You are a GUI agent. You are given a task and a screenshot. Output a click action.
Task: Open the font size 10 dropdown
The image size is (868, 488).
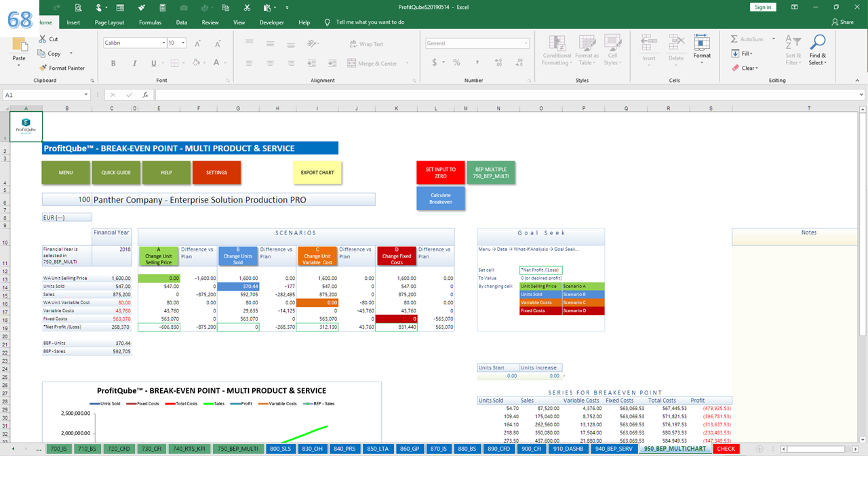coord(184,43)
